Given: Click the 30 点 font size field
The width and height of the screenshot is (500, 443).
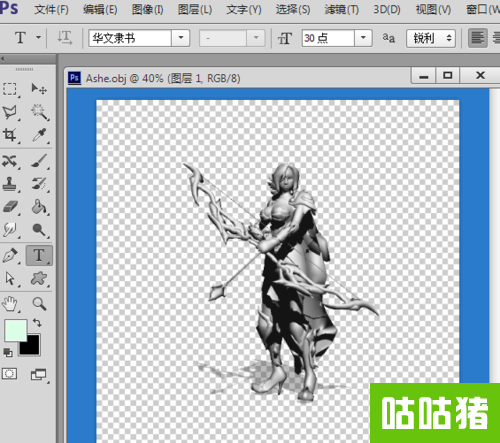Looking at the screenshot, I should pyautogui.click(x=328, y=38).
